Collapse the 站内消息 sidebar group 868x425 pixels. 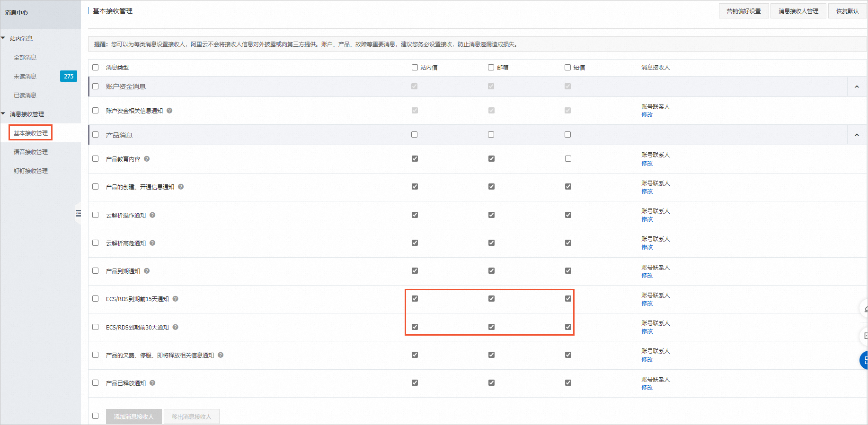(x=3, y=38)
